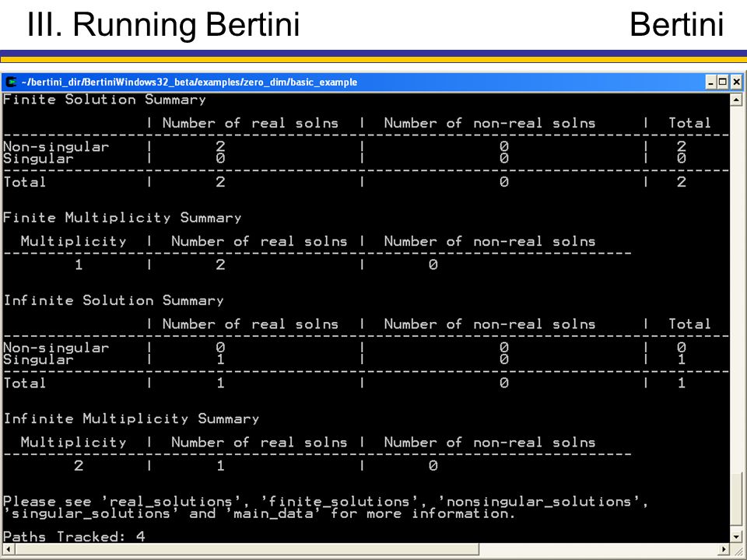
Task: Click the vertical scrollbar thumb
Action: pos(736,500)
